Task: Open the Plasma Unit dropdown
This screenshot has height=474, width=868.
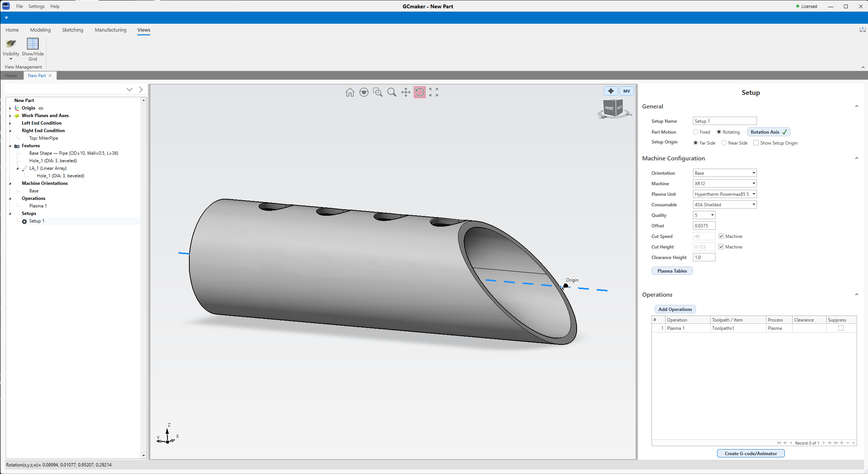Action: pyautogui.click(x=754, y=194)
